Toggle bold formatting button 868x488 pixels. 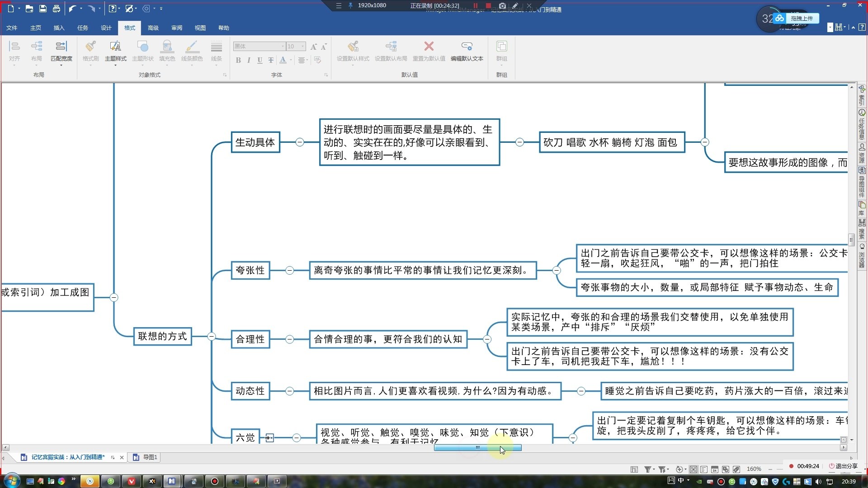(x=238, y=60)
